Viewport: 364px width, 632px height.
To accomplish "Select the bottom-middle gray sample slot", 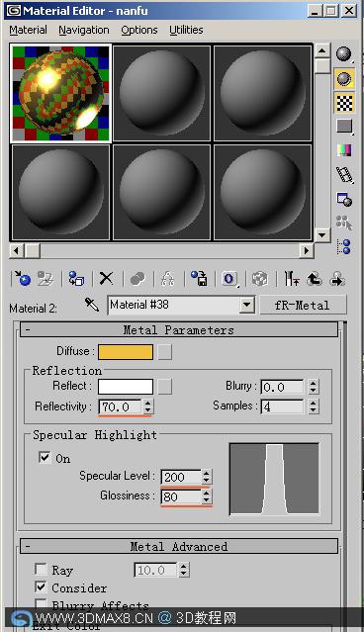I will coord(161,192).
